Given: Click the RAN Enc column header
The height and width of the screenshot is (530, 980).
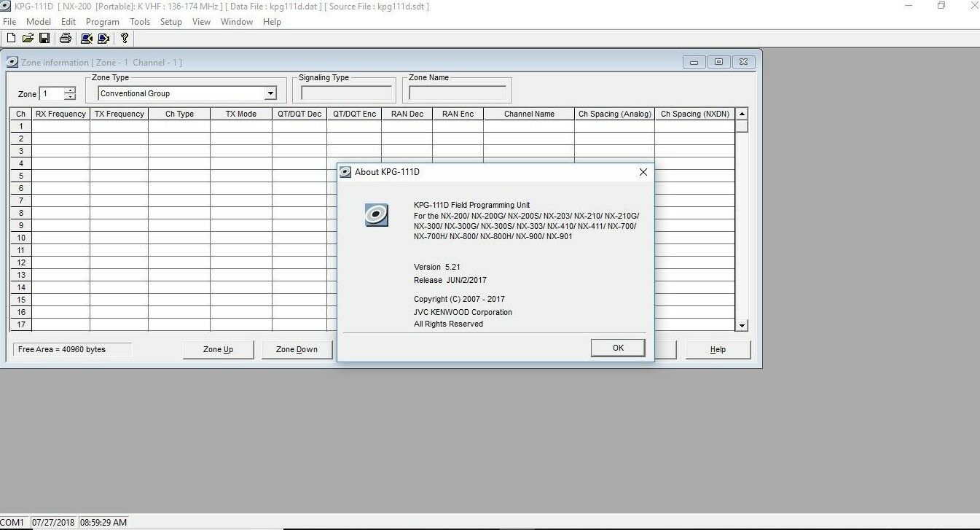Looking at the screenshot, I should pos(458,114).
